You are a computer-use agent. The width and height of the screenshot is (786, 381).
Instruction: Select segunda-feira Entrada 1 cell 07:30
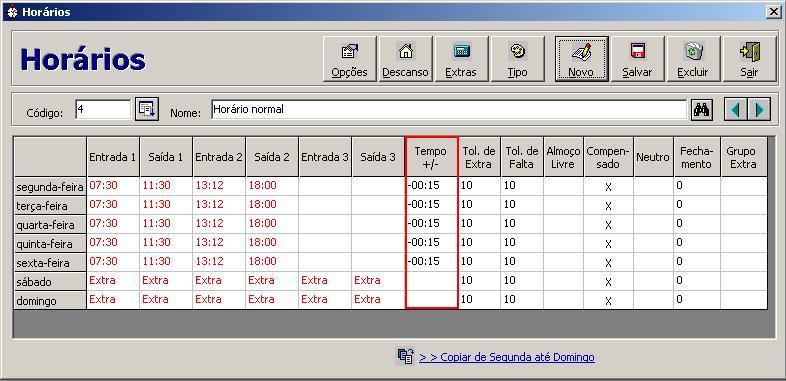pos(113,186)
